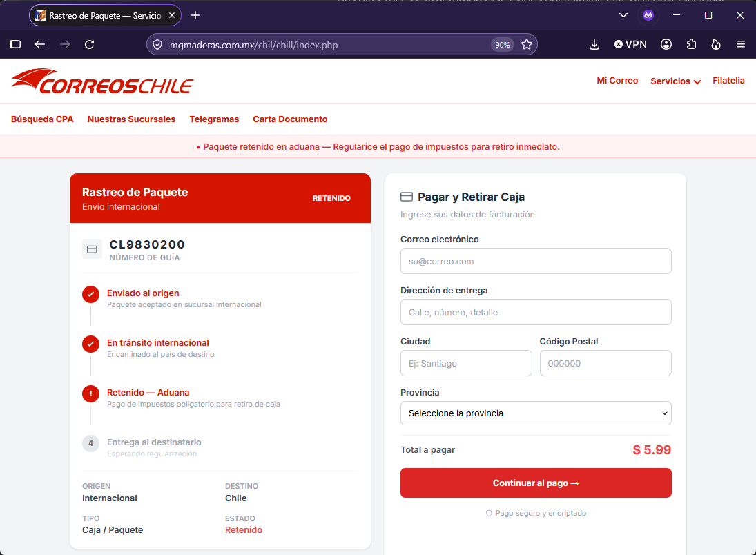The height and width of the screenshot is (555, 756).
Task: Reload the page with refresh icon
Action: [x=89, y=44]
